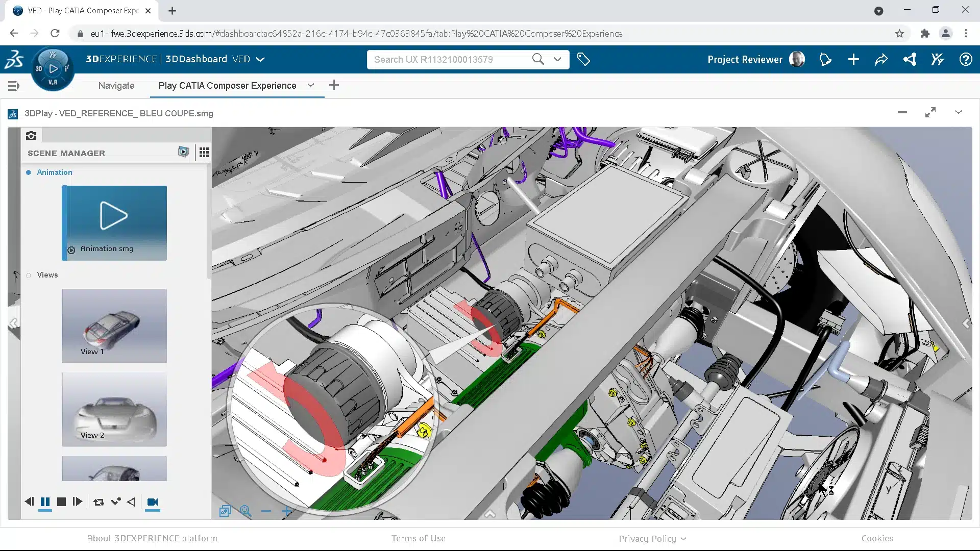Add a new dashboard tab
This screenshot has height=551, width=980.
point(334,85)
